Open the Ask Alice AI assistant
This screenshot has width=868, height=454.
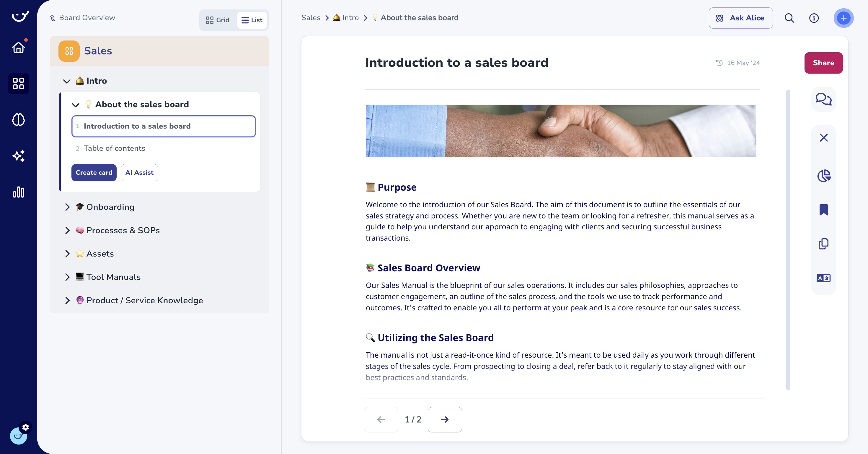740,18
